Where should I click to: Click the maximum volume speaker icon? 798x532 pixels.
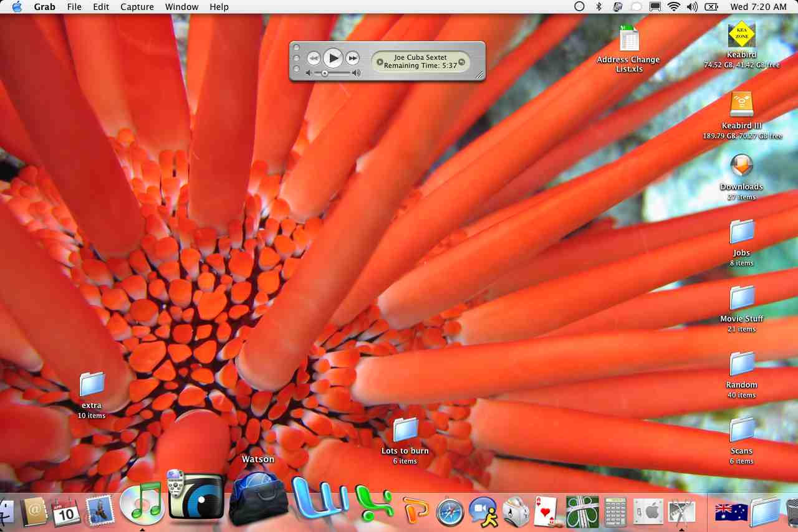pos(356,74)
